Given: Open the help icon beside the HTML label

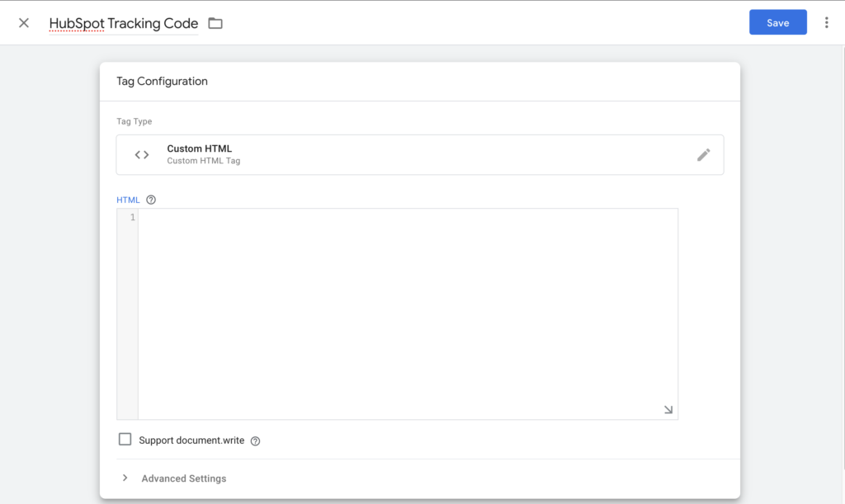Looking at the screenshot, I should coord(150,199).
